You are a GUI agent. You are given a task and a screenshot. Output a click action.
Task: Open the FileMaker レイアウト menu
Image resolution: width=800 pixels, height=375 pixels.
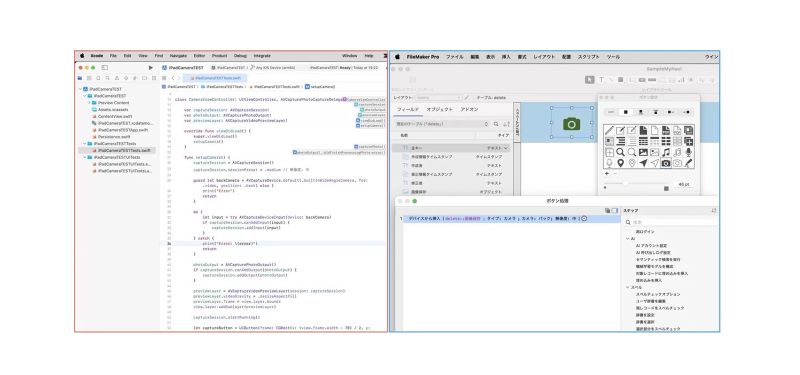[544, 57]
